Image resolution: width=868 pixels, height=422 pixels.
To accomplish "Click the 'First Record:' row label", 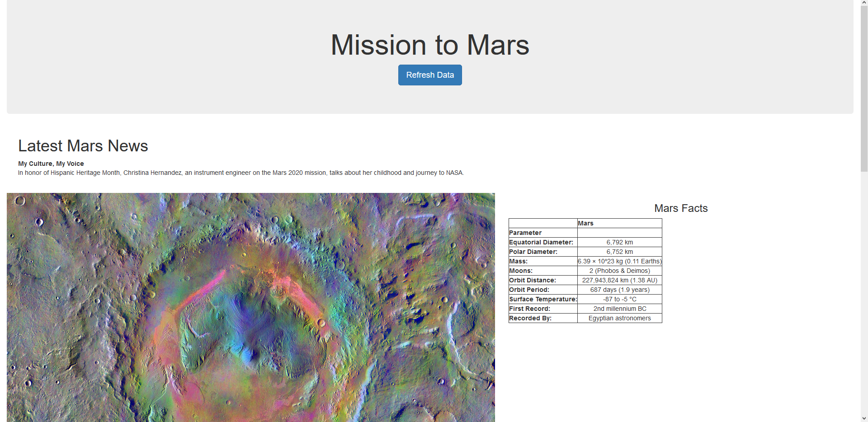I will pos(543,309).
